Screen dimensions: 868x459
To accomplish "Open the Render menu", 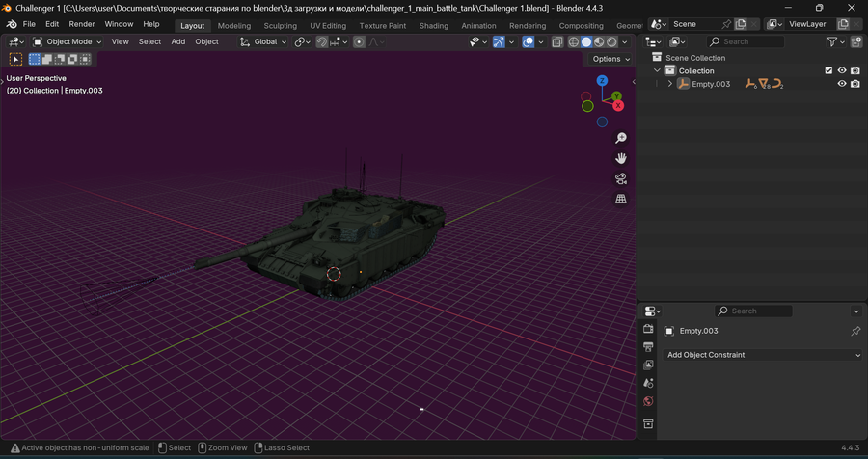I will click(82, 24).
